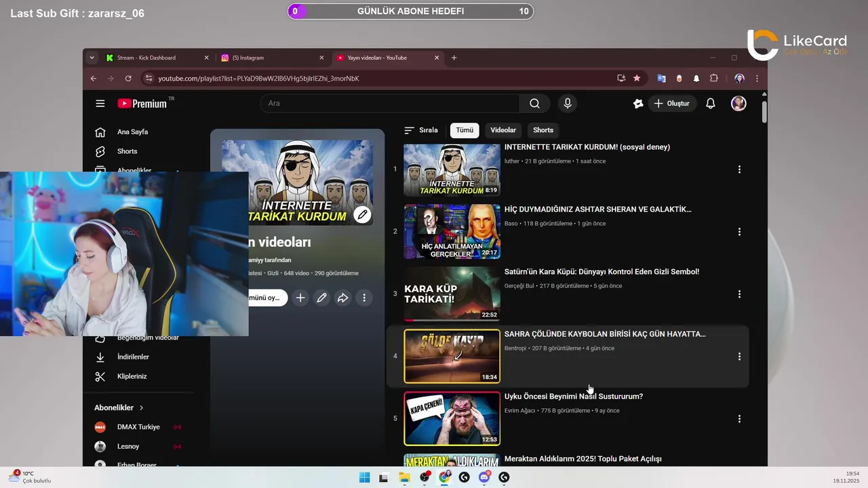Open channel link luther
This screenshot has height=488, width=868.
point(512,161)
